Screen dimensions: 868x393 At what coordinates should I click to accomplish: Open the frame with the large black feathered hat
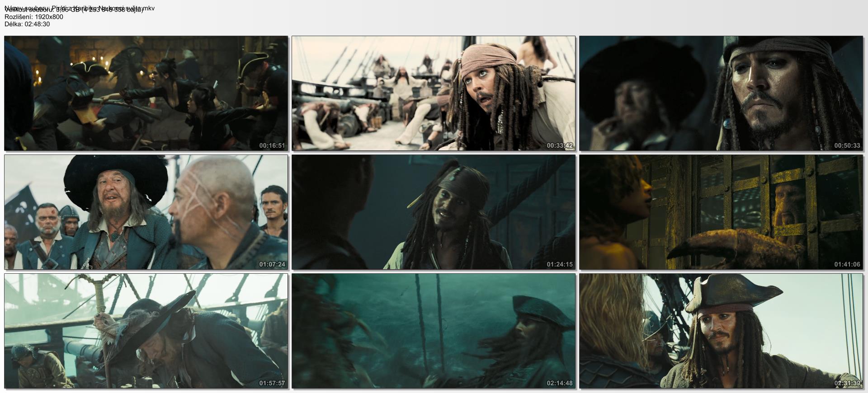click(x=146, y=212)
